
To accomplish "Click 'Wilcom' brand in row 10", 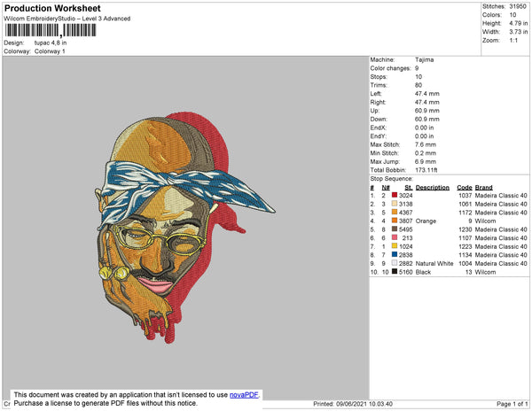I will [x=485, y=272].
